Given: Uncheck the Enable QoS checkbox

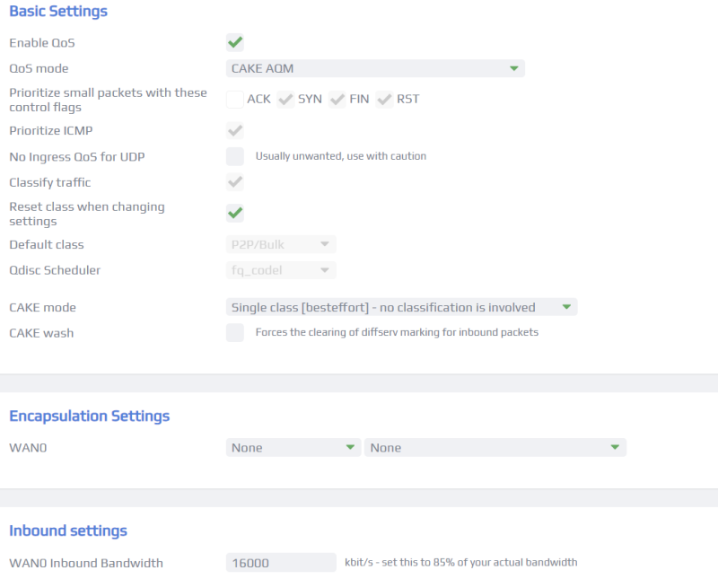Looking at the screenshot, I should [x=235, y=42].
